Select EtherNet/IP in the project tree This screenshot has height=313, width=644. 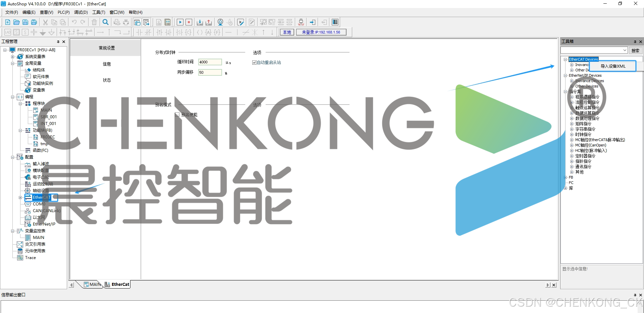(x=44, y=224)
